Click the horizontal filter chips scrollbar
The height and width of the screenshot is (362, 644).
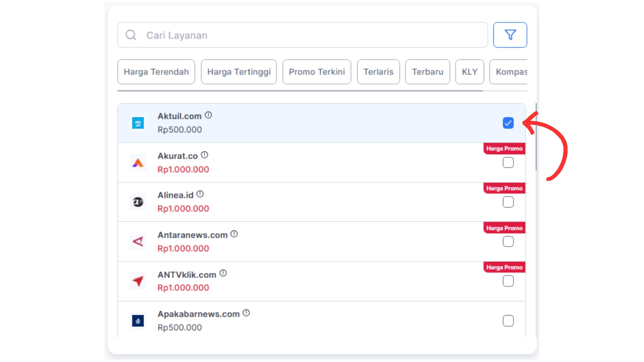300,91
